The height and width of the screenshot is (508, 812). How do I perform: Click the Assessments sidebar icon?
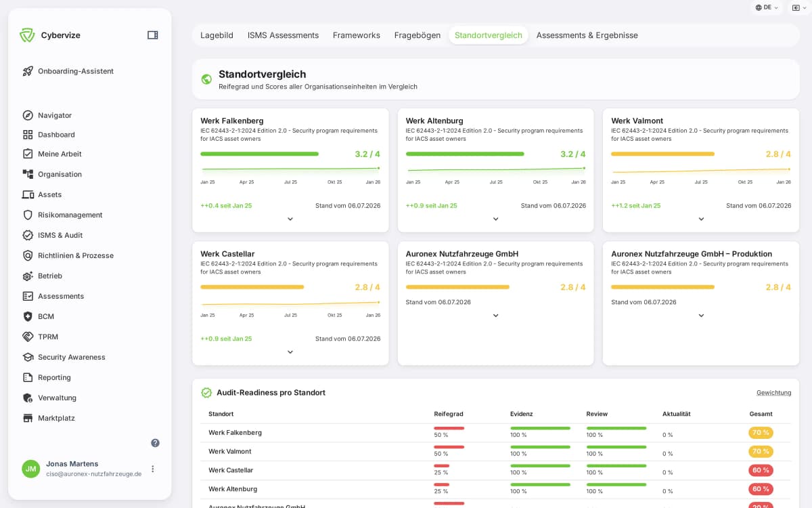28,296
